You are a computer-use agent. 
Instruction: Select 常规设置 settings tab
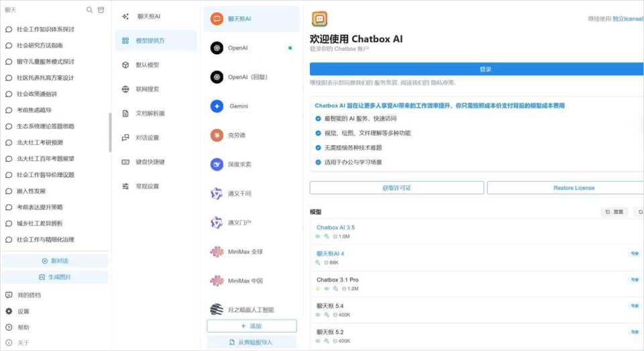(156, 186)
